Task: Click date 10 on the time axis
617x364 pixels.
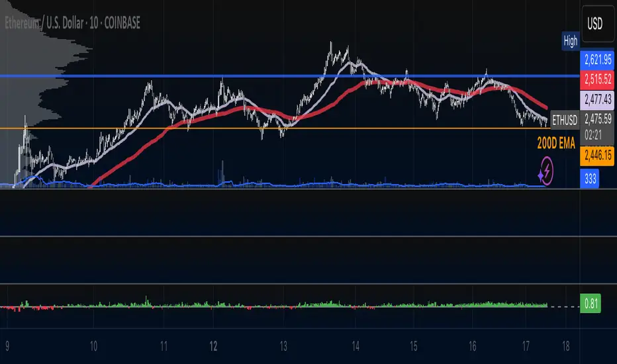Action: [93, 346]
